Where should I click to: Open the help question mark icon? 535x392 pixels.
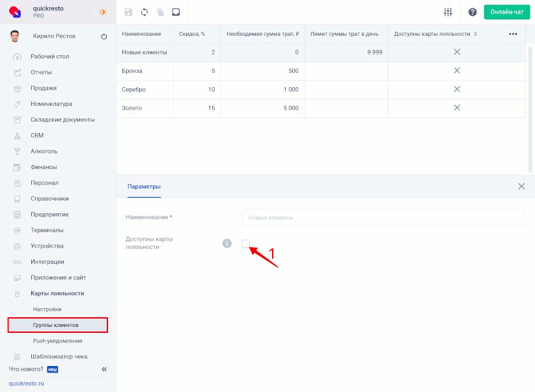point(473,12)
